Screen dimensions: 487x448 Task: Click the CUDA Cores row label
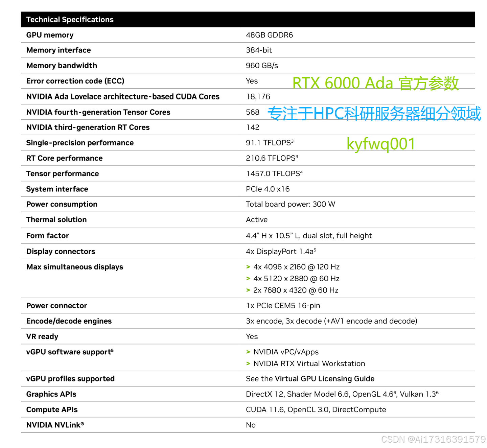tap(123, 97)
